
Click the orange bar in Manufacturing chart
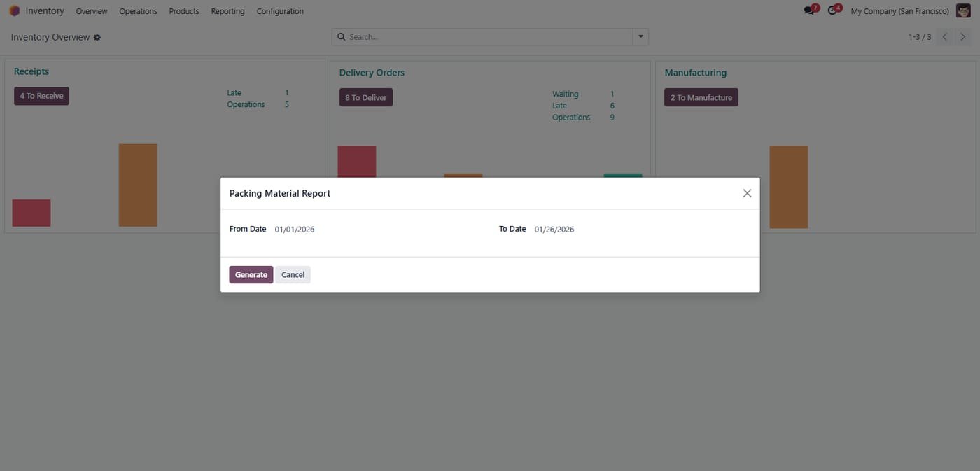point(789,187)
